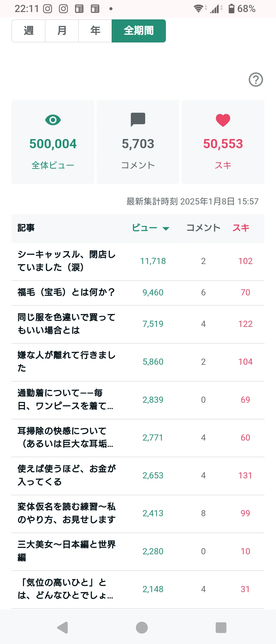Tap the 500,004 全体ビュー stat card
276x644 pixels.
tap(53, 142)
